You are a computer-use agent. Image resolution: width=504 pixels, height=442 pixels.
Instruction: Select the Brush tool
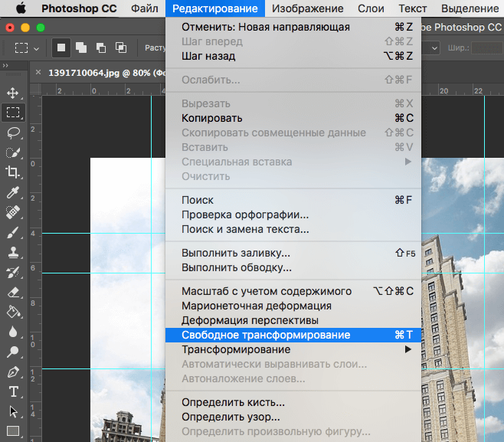(x=13, y=232)
